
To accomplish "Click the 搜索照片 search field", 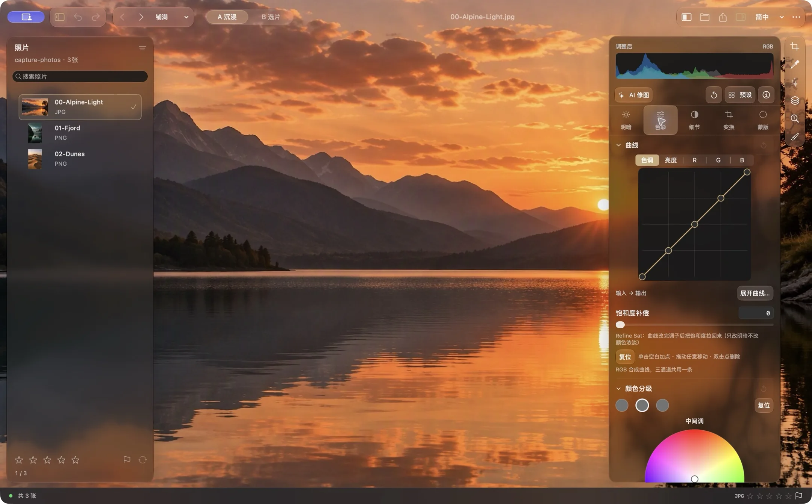I will [x=80, y=76].
